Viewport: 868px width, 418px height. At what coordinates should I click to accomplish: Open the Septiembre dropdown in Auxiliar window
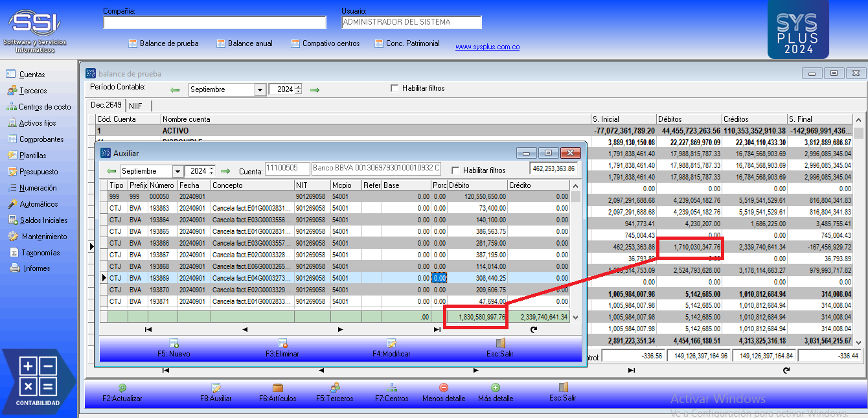tap(177, 171)
